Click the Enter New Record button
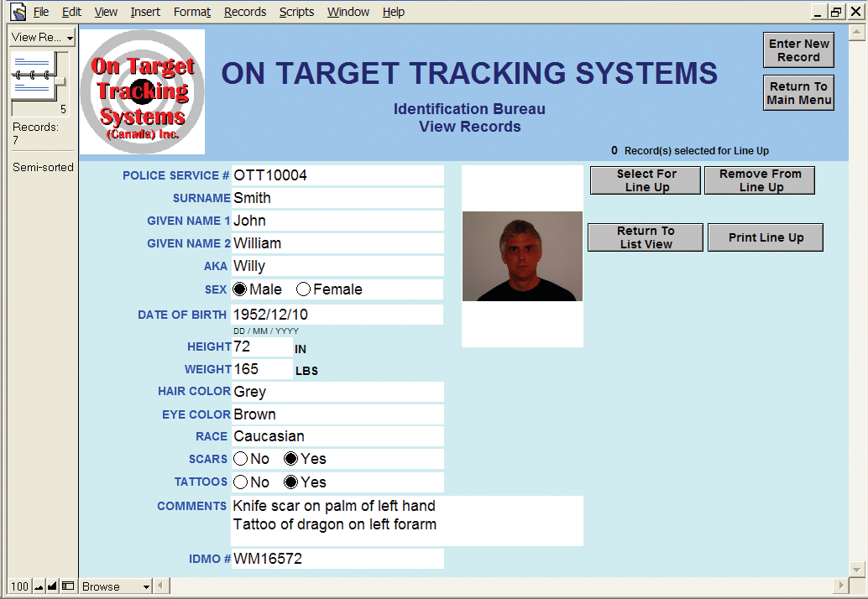868x599 pixels. [x=797, y=49]
